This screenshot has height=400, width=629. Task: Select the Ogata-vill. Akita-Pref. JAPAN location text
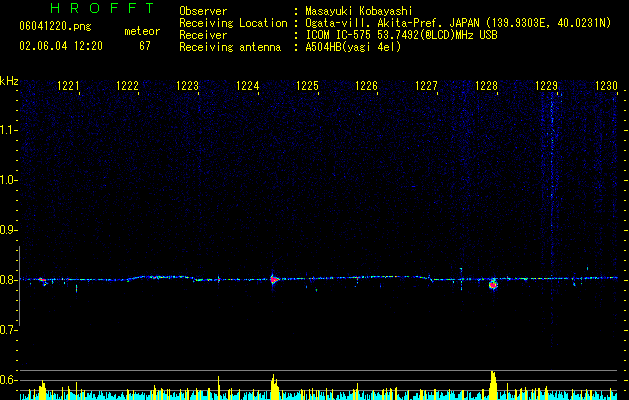(x=458, y=23)
